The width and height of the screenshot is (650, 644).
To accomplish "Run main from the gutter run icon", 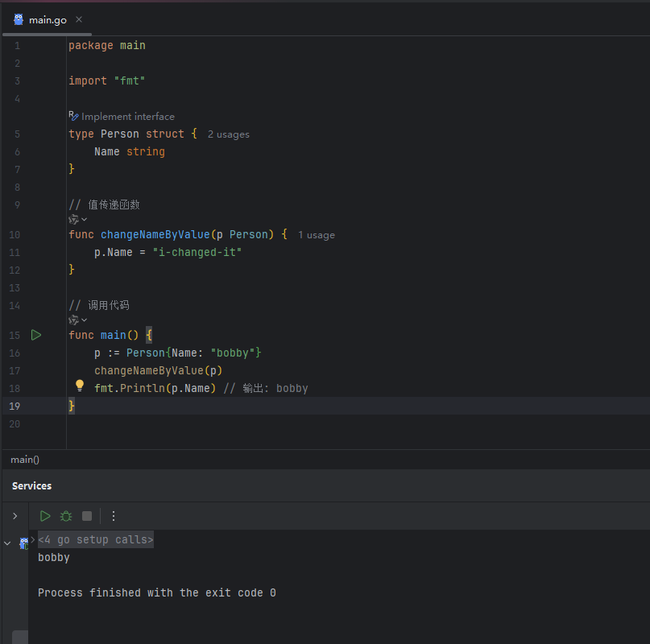I will coord(36,335).
